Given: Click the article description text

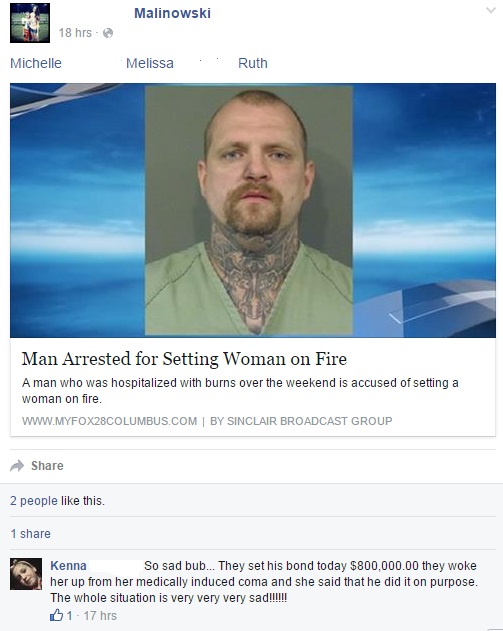Looking at the screenshot, I should (240, 390).
